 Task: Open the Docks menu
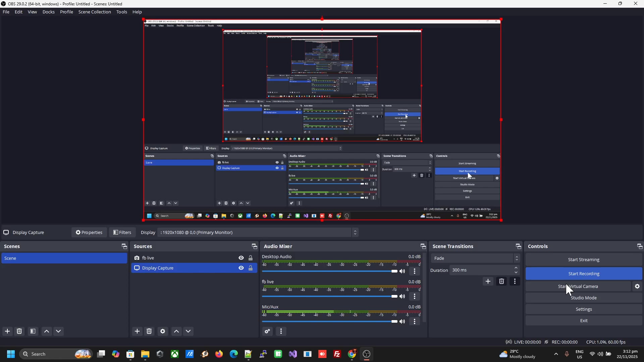(x=48, y=12)
